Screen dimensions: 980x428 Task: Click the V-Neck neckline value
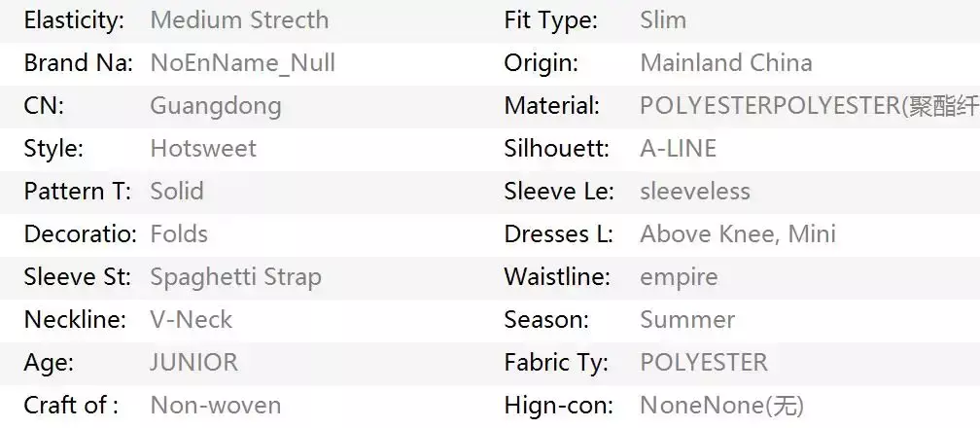tap(192, 319)
